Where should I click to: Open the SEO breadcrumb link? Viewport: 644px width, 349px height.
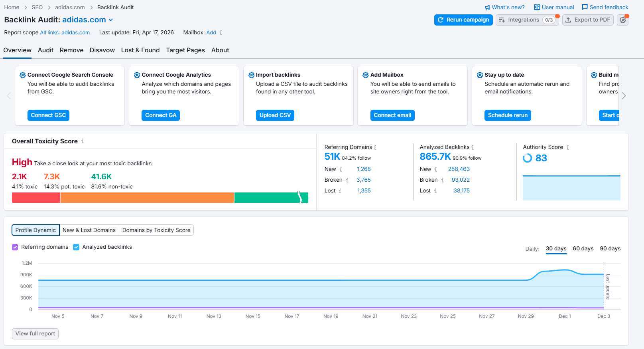(x=37, y=7)
